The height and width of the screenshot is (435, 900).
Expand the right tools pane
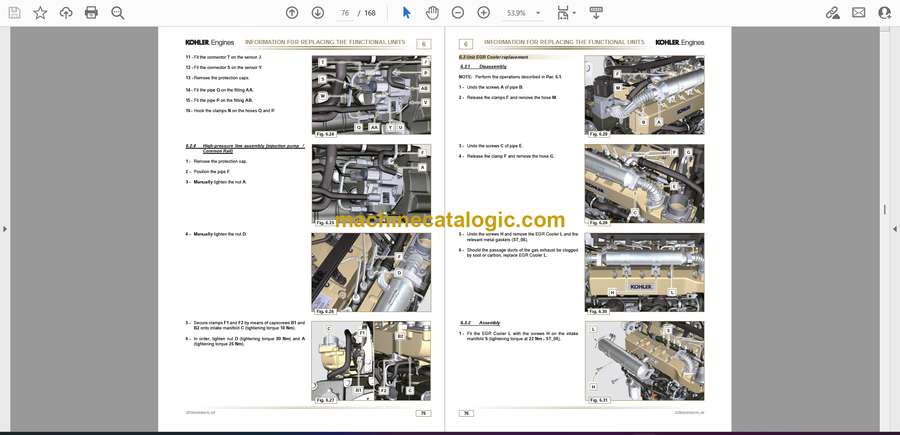coord(894,229)
